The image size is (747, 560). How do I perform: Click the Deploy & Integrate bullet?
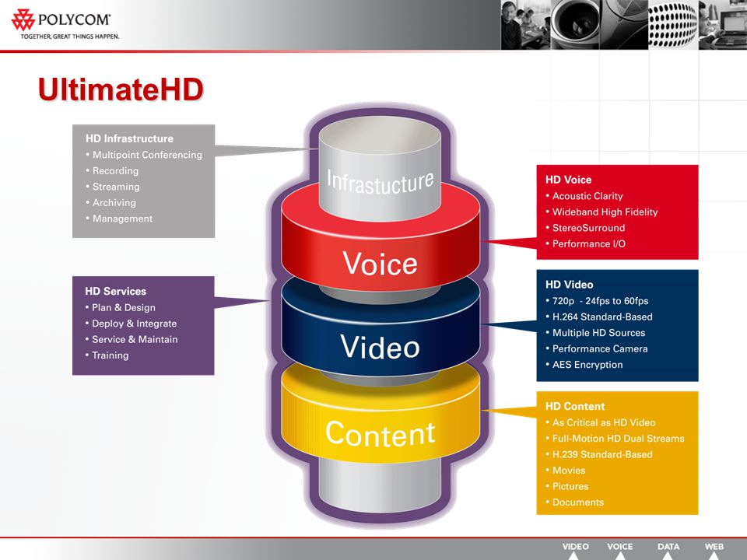[131, 324]
